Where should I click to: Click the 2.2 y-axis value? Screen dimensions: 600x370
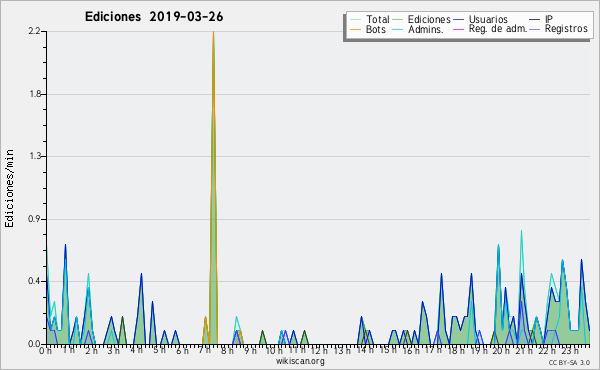tap(34, 31)
